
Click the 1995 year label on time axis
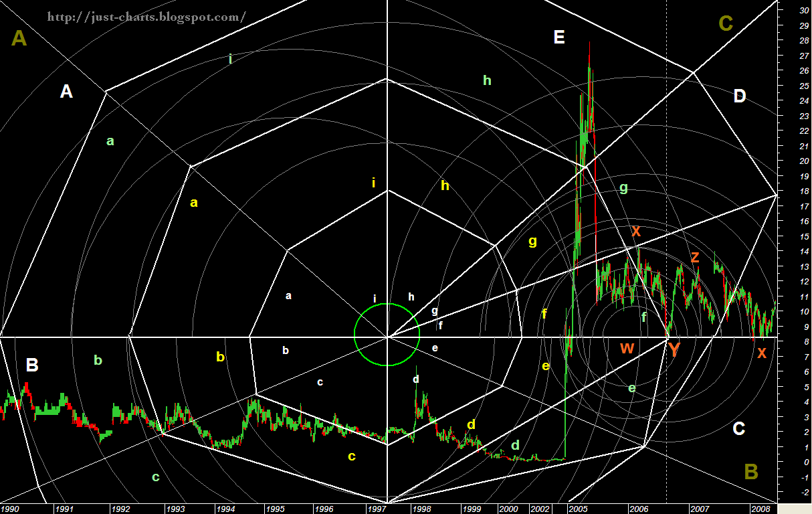[x=276, y=509]
